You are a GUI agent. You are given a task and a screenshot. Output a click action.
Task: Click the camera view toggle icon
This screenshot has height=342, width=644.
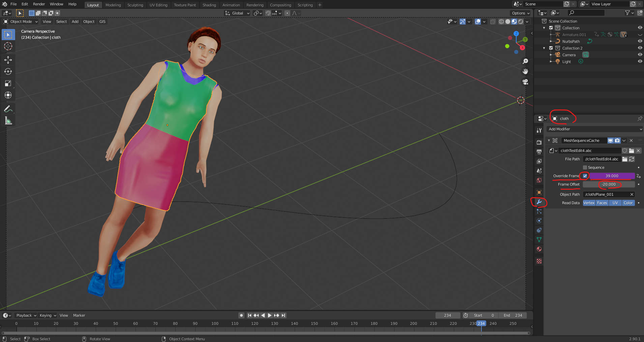(525, 82)
